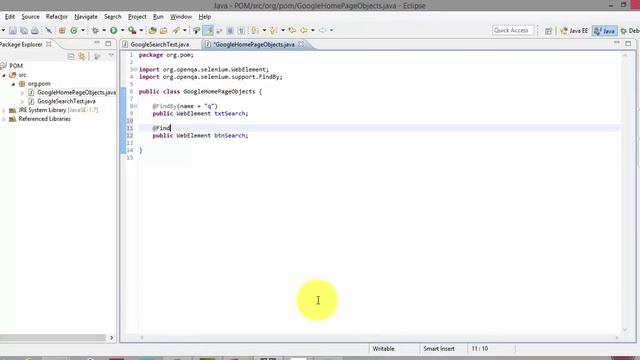This screenshot has height=360, width=640.
Task: Click the Quick Access search field
Action: point(513,30)
